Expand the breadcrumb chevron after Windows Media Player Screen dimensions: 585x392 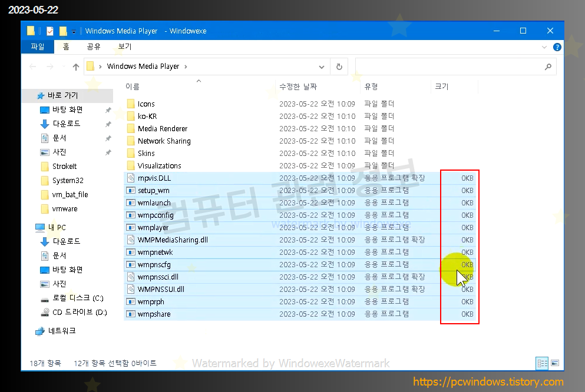[186, 67]
